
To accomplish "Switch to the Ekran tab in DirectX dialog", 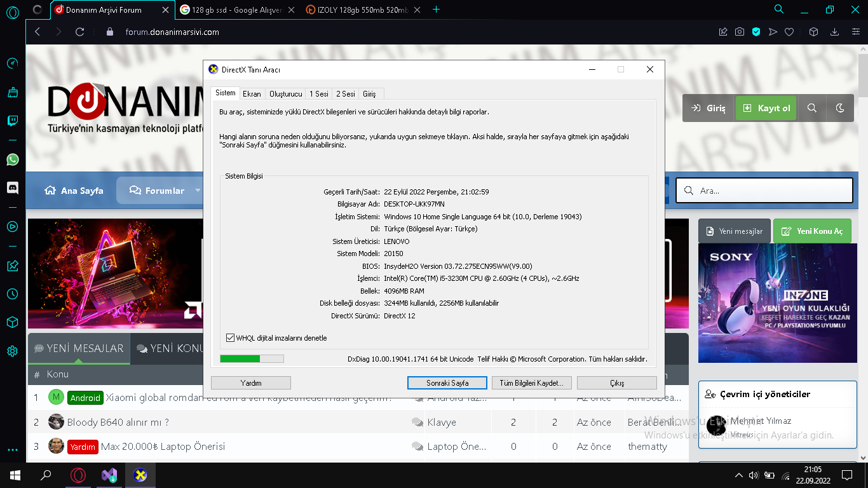I will (x=252, y=94).
